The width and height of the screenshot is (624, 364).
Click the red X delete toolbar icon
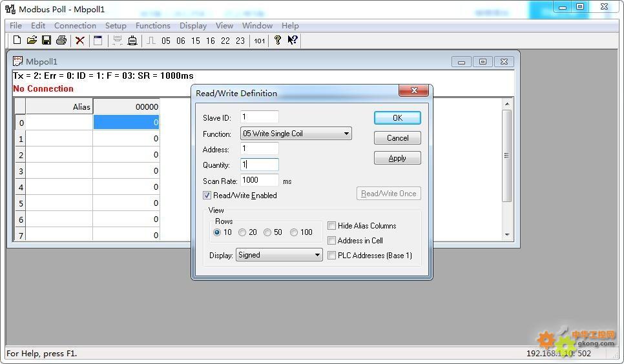coord(80,41)
